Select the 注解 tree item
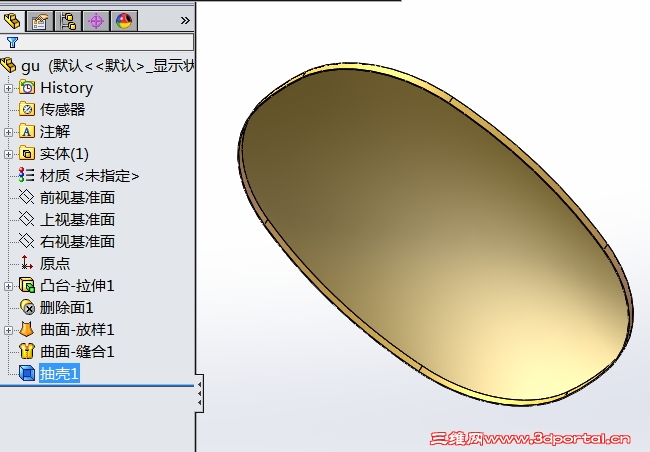This screenshot has width=650, height=452. coord(55,132)
